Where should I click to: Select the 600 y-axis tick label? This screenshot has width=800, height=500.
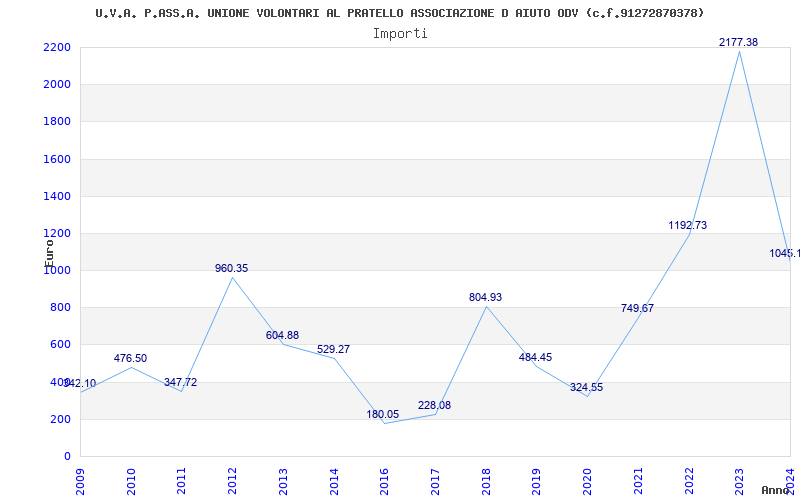(60, 345)
